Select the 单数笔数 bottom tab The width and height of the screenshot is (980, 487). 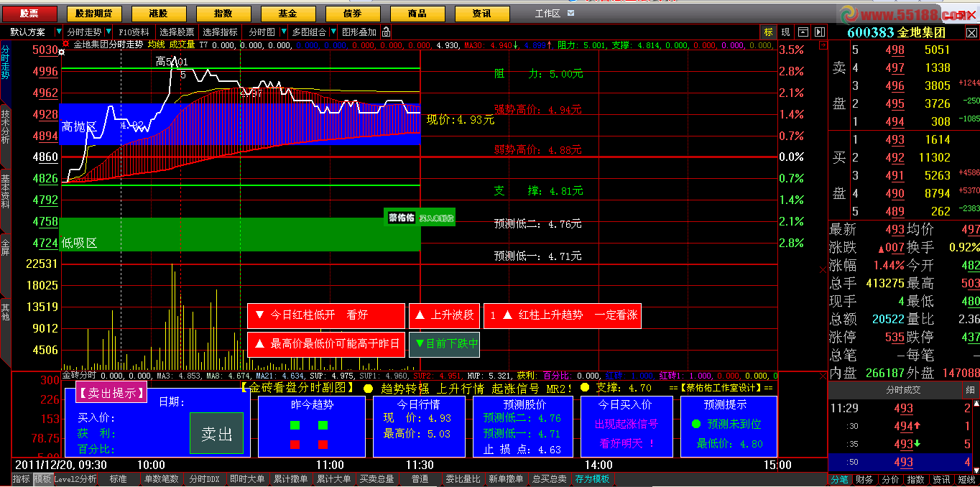point(161,479)
